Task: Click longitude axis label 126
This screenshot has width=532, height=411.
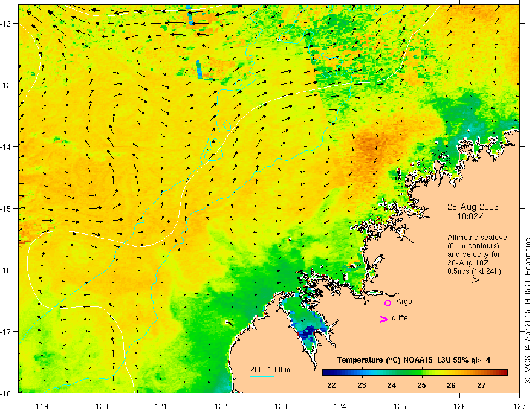Action: point(459,406)
